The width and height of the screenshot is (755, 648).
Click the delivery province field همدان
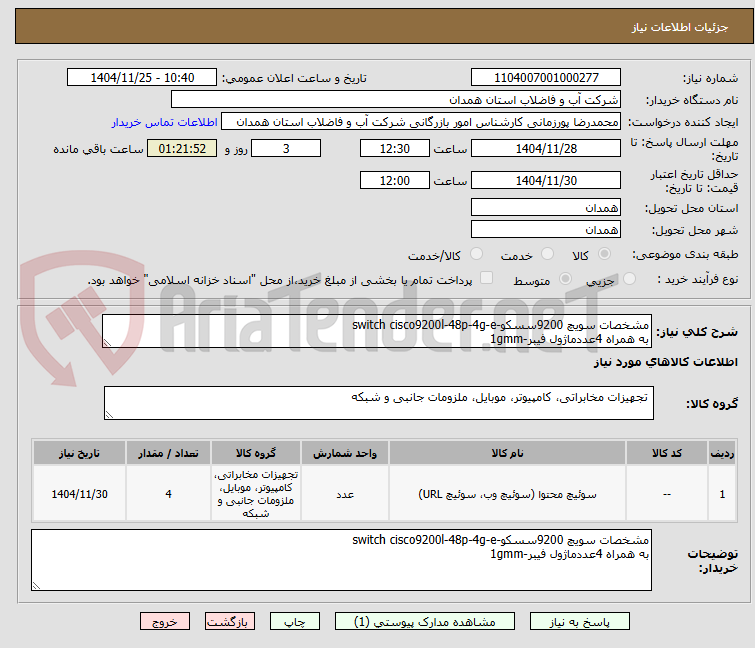pos(546,207)
